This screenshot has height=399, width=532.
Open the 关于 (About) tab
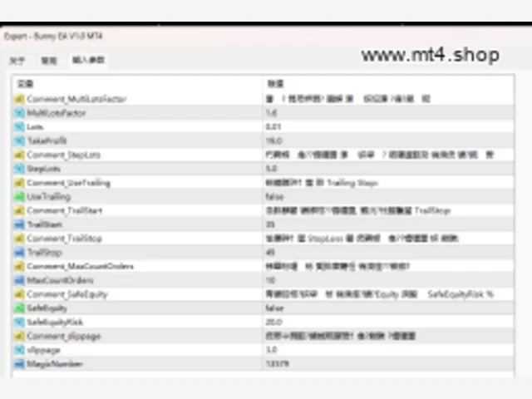coord(17,61)
